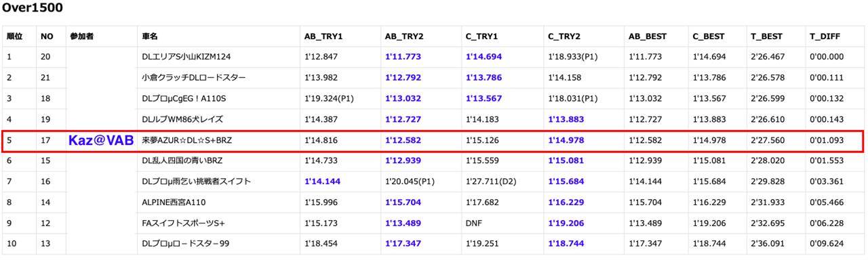This screenshot has height=260, width=868.
Task: Click the C_TRY2 column header
Action: (x=564, y=37)
